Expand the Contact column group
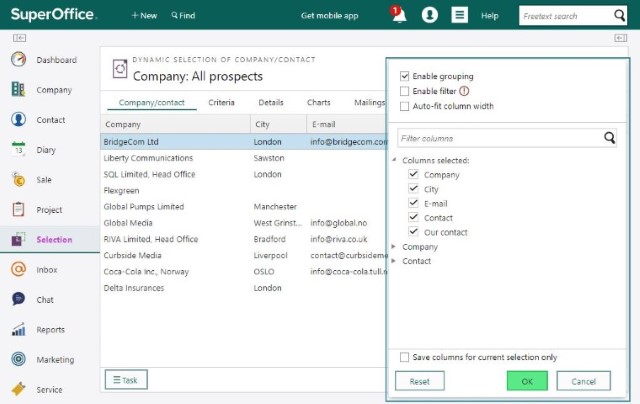Viewport: 640px width, 404px height. coord(393,261)
